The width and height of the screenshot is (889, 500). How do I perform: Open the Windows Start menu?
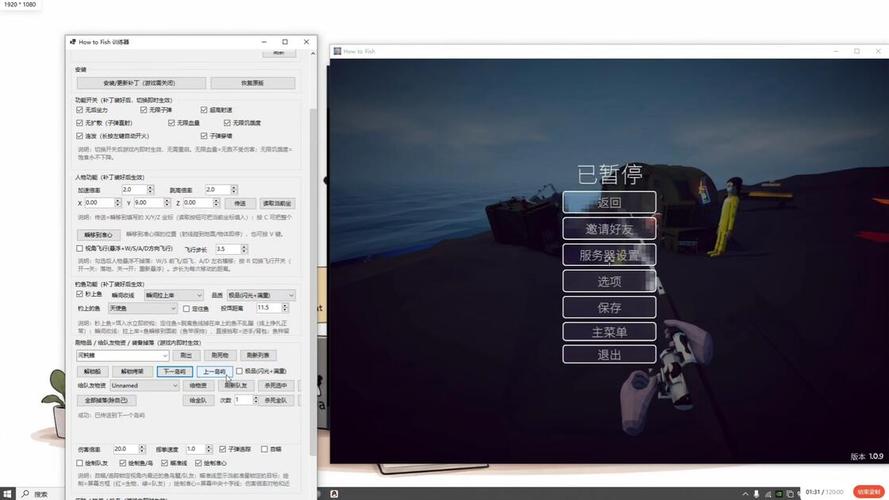pos(7,494)
